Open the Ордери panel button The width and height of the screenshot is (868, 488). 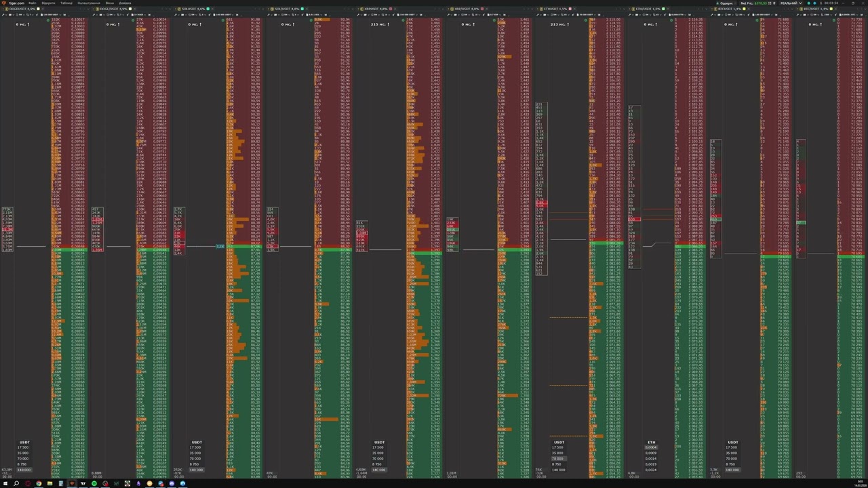726,3
